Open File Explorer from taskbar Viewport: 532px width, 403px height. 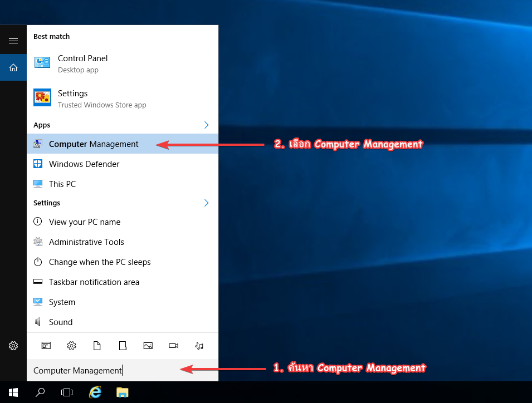(x=123, y=392)
